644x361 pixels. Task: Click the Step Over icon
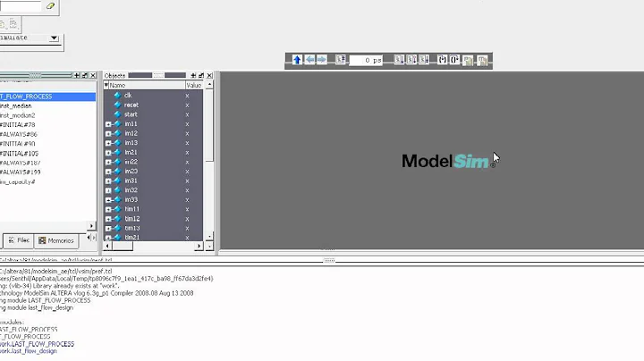454,60
